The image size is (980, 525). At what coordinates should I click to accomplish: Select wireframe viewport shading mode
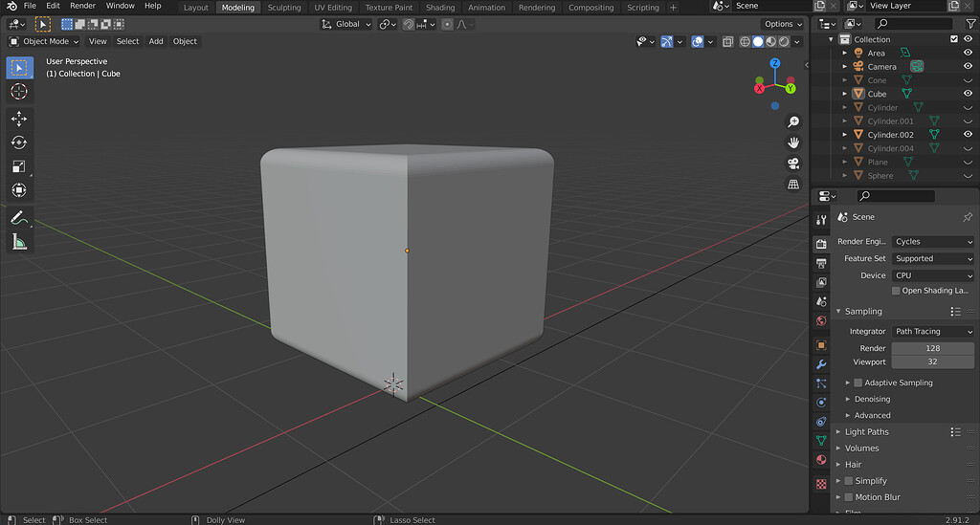(x=745, y=41)
